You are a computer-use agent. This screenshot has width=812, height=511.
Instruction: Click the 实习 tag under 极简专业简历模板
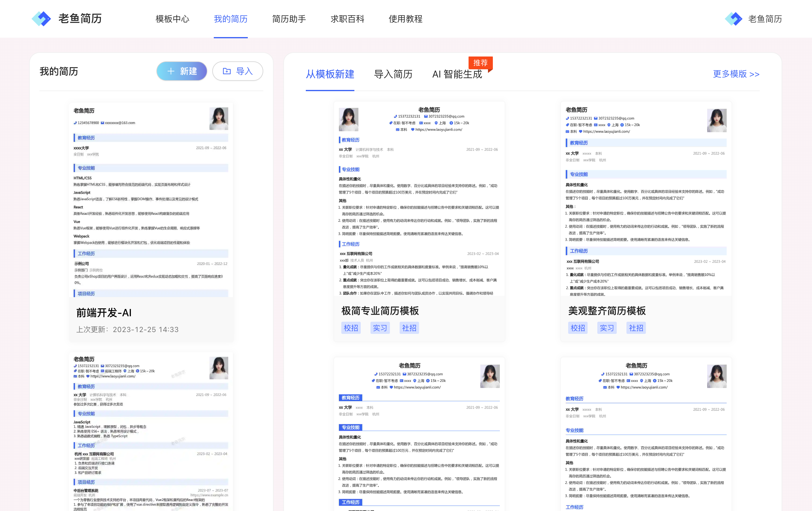[x=380, y=328]
